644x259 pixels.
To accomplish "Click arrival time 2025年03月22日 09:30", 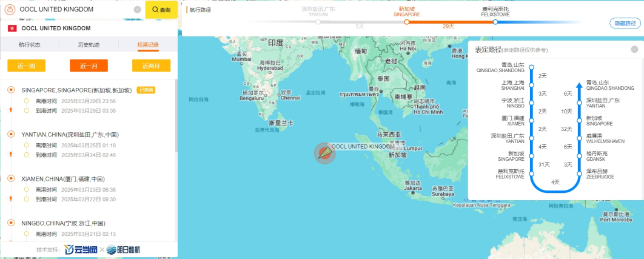I will [89, 200].
